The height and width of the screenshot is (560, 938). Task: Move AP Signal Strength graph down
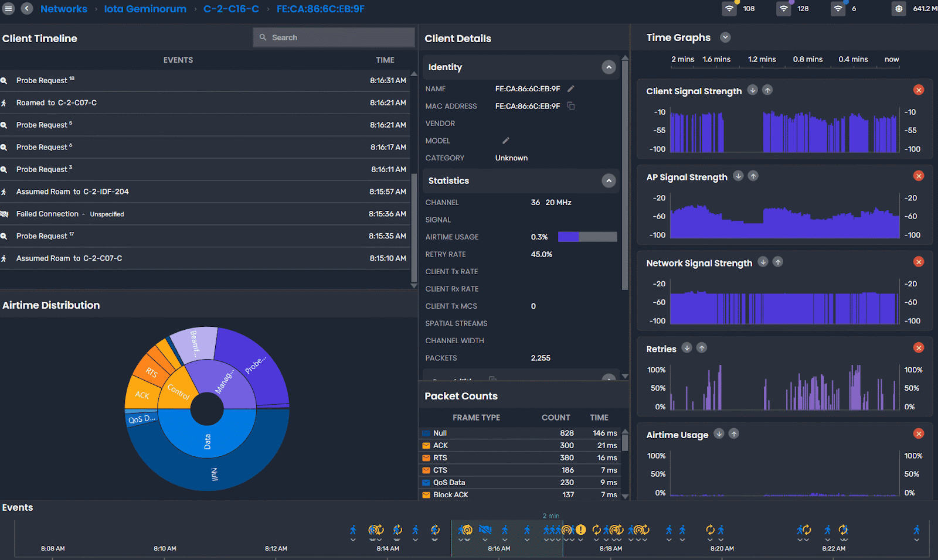[738, 176]
